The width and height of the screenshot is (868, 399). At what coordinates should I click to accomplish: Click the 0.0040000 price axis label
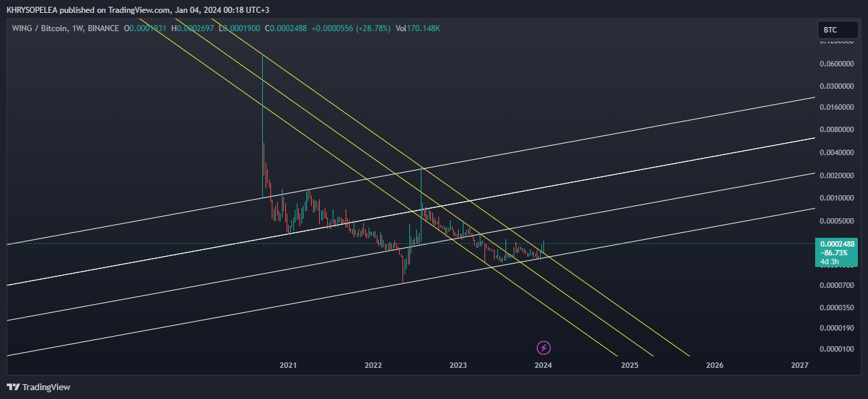point(837,153)
